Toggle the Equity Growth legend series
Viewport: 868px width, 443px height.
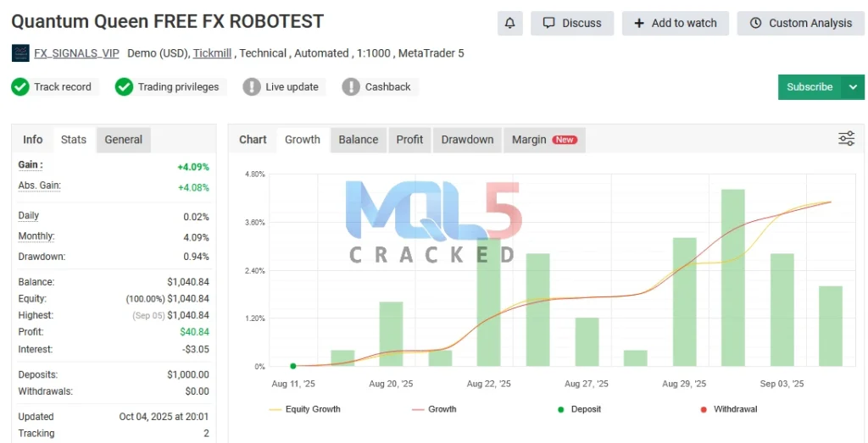305,409
